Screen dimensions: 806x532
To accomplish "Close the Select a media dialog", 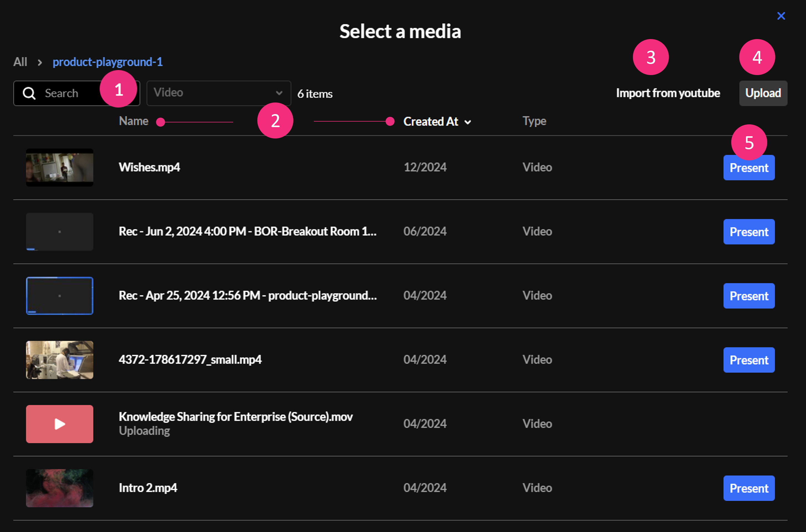I will pyautogui.click(x=781, y=16).
